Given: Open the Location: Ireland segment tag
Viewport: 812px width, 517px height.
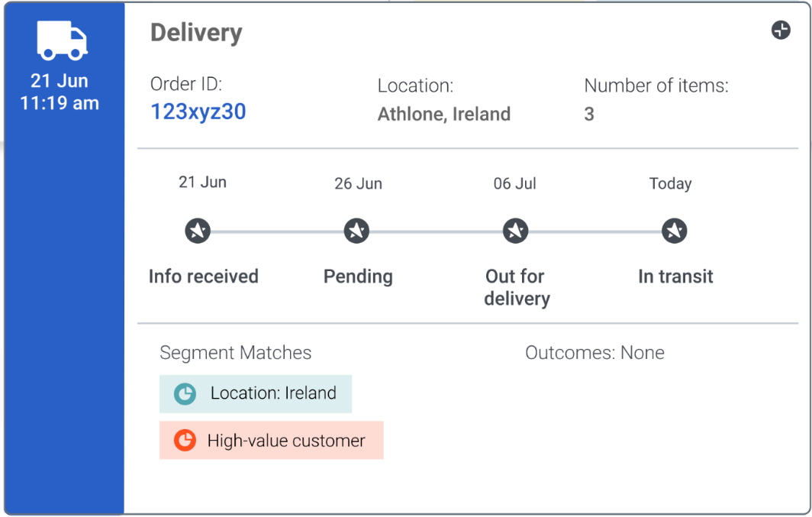Looking at the screenshot, I should (x=256, y=394).
